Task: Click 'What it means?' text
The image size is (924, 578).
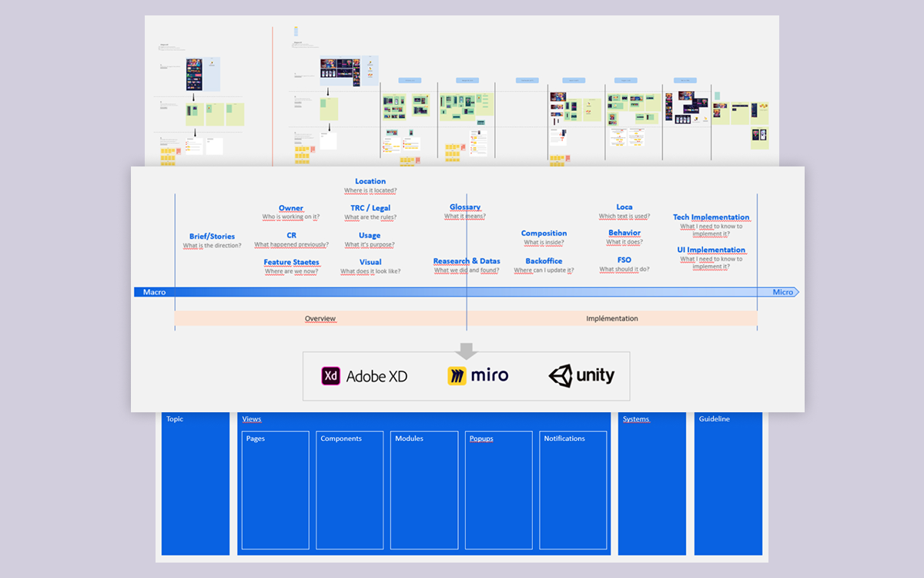Action: [x=465, y=217]
